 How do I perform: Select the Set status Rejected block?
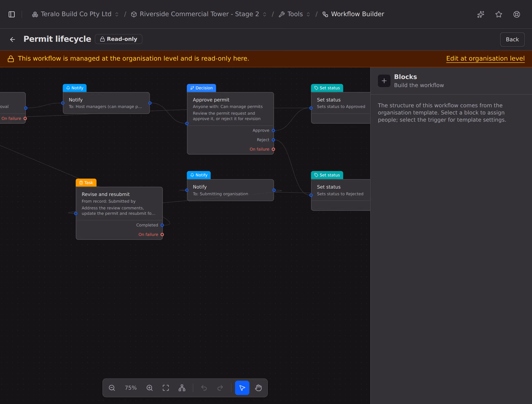point(341,195)
